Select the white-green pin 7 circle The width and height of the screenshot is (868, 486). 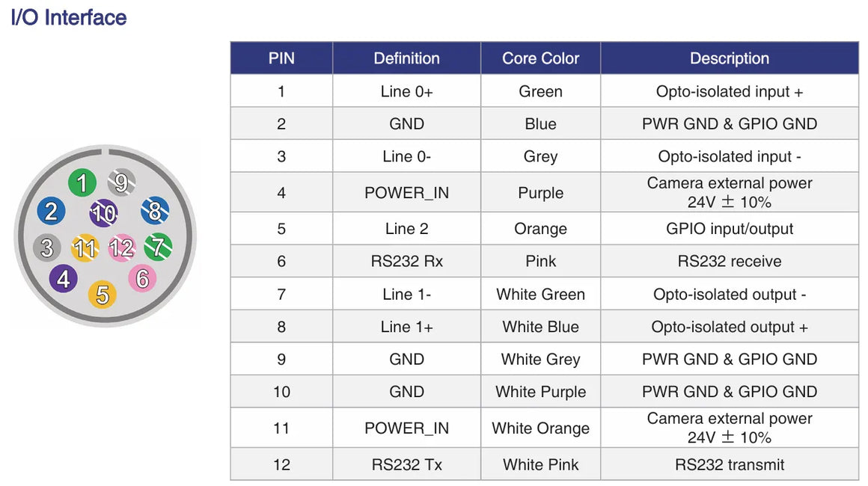[x=158, y=247]
